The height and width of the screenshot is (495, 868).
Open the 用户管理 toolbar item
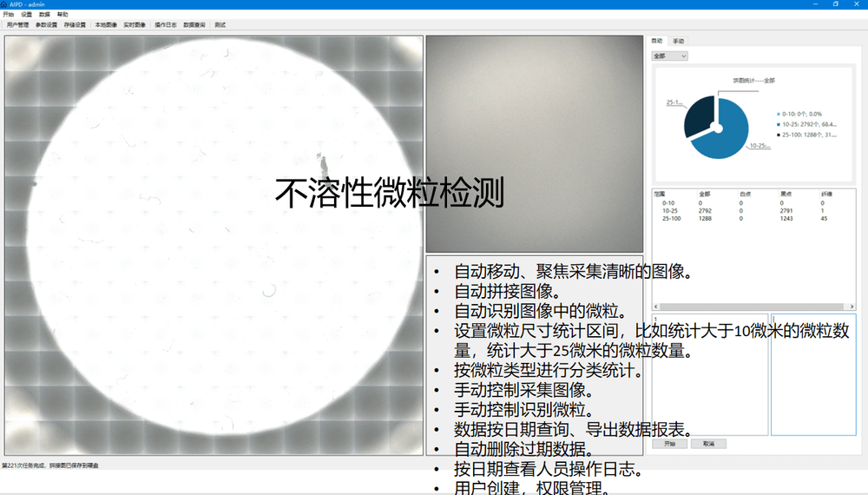pos(17,25)
